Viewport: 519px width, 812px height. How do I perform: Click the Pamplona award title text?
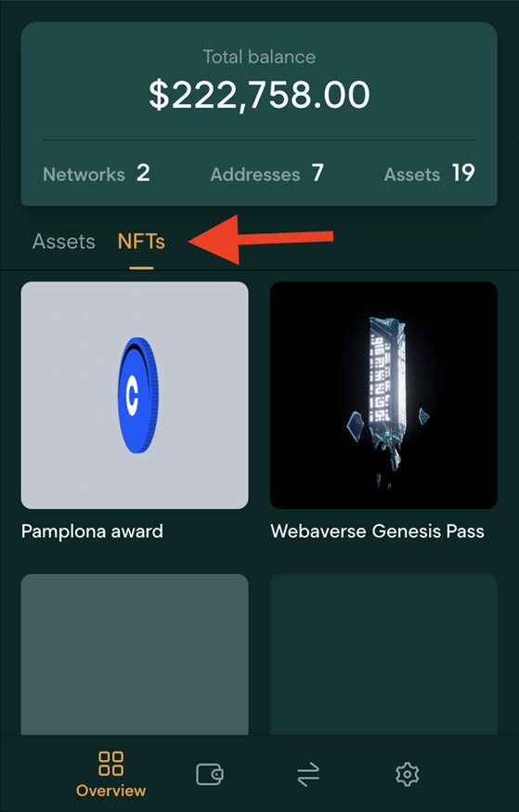coord(92,530)
